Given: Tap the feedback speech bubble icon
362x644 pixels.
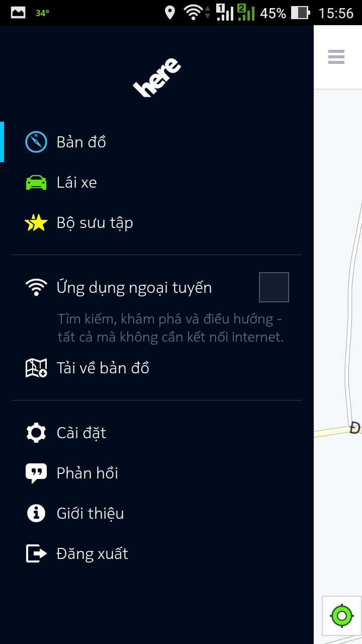Looking at the screenshot, I should point(36,473).
